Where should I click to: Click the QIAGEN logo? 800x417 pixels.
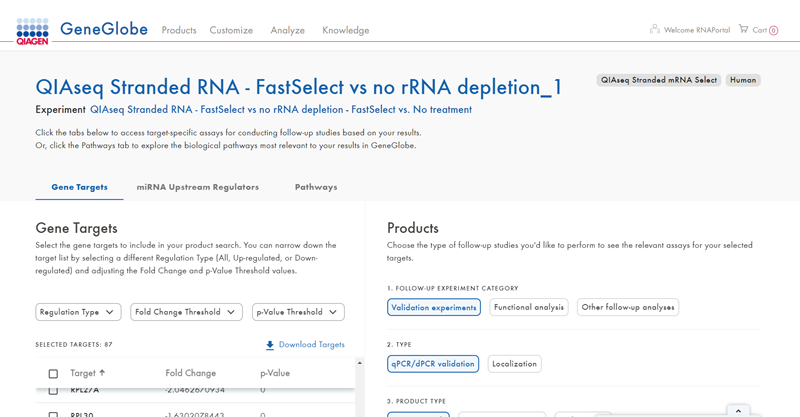[32, 31]
